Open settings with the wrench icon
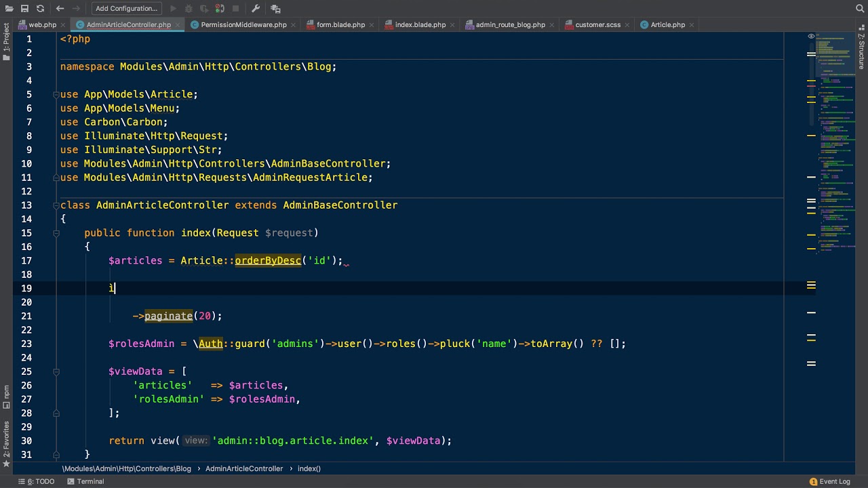This screenshot has width=868, height=488. pos(256,8)
